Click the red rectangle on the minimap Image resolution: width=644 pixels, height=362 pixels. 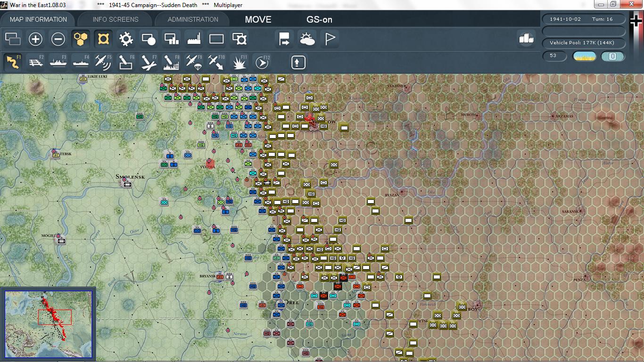55,317
